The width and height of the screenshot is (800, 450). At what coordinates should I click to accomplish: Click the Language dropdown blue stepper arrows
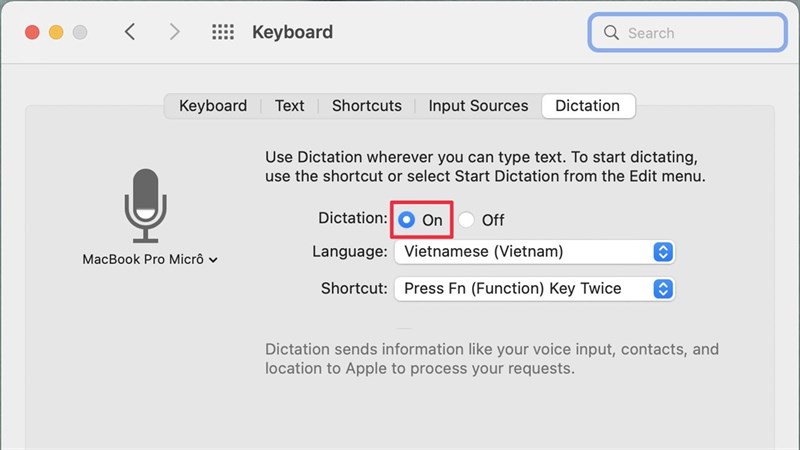663,252
